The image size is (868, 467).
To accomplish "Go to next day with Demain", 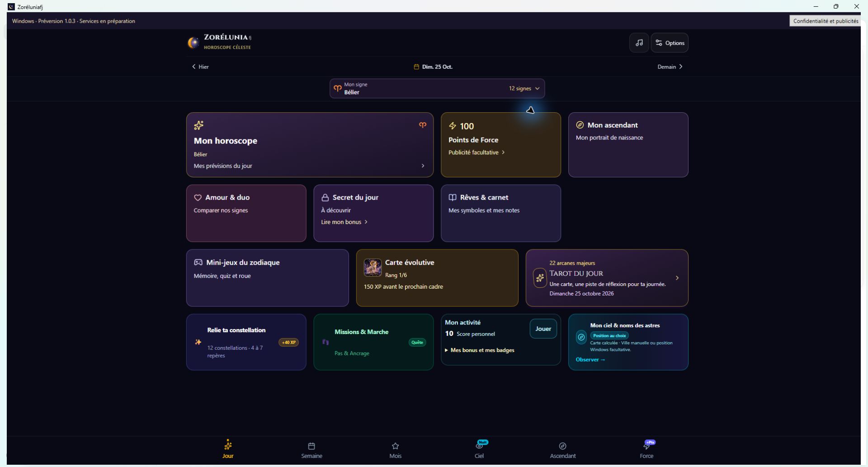I will click(670, 67).
